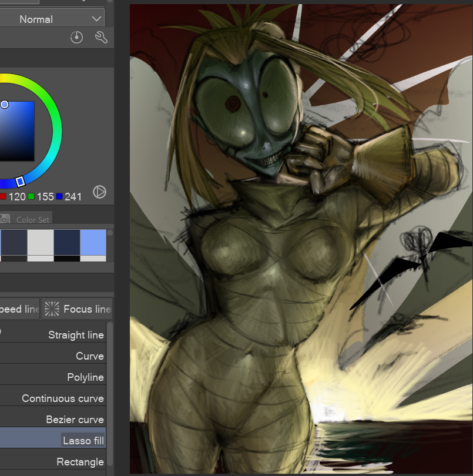The height and width of the screenshot is (476, 473).
Task: Click the round Color Set scroll button
Action: click(x=110, y=233)
